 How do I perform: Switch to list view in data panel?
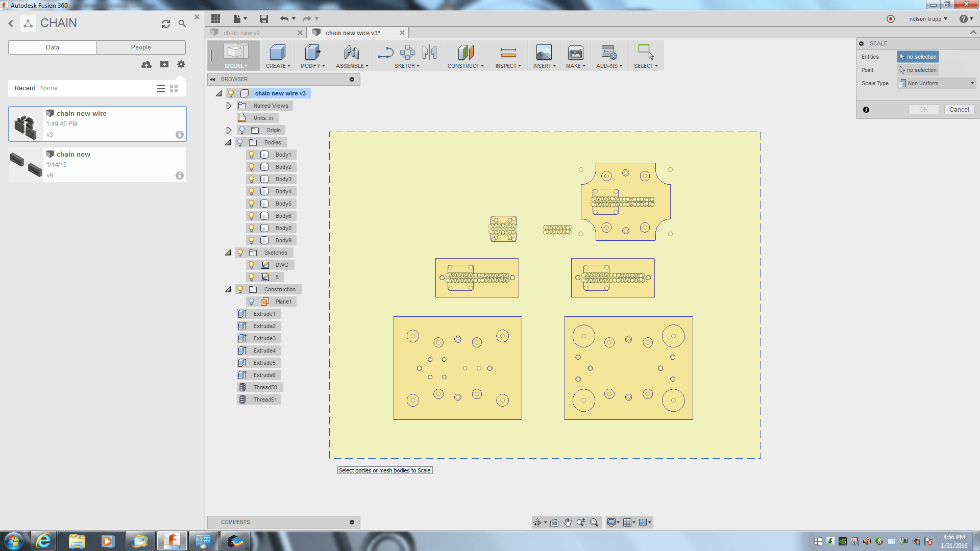click(x=161, y=88)
